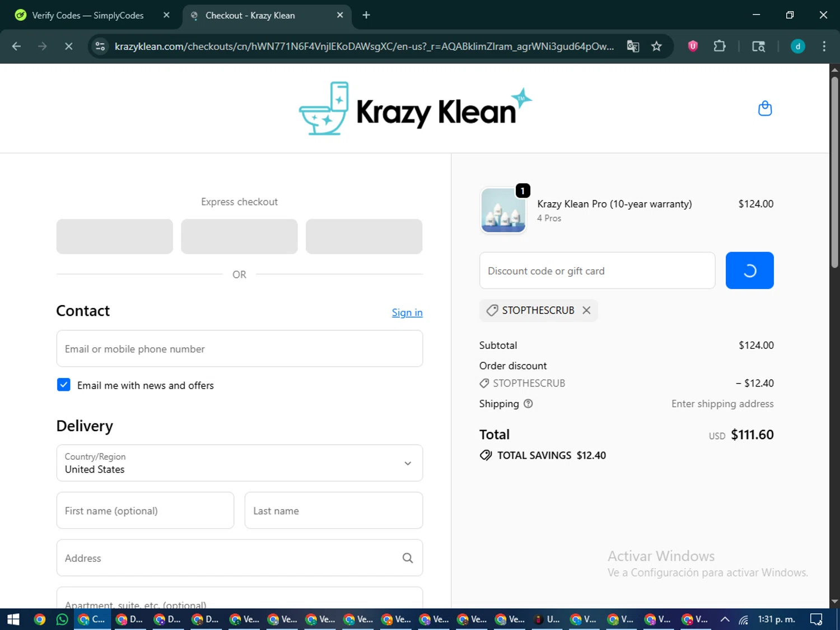The width and height of the screenshot is (840, 630).
Task: Click the browser address bar URL
Action: coord(364,46)
